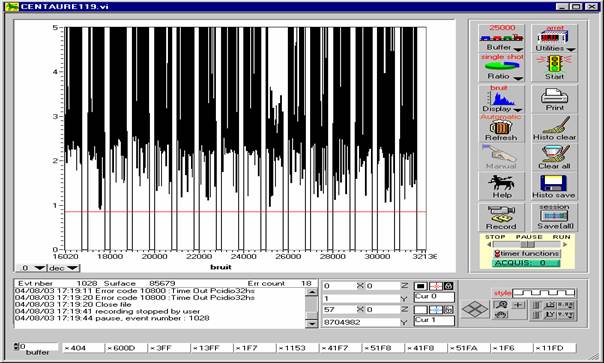Open the dec number format dropdown
Screen dimensions: 604x363
click(x=72, y=268)
